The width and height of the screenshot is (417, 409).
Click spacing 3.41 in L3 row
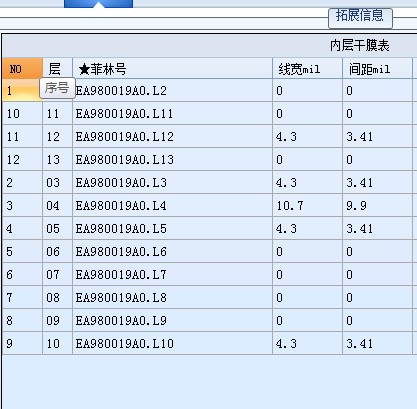pyautogui.click(x=378, y=183)
